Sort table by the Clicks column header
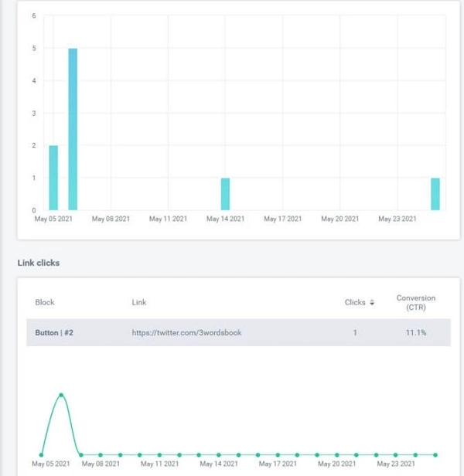464x476 pixels. click(x=355, y=302)
